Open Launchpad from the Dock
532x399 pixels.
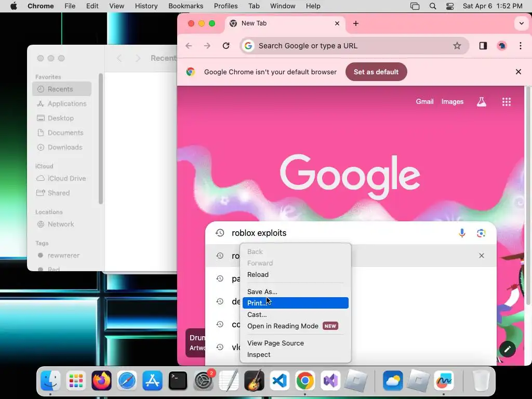pyautogui.click(x=76, y=381)
